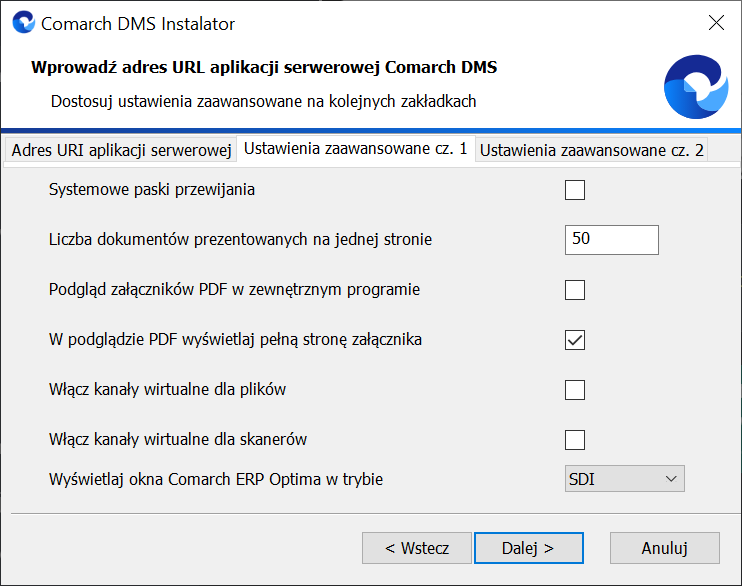This screenshot has width=742, height=586.
Task: Go back with the Wstecz button
Action: point(417,548)
